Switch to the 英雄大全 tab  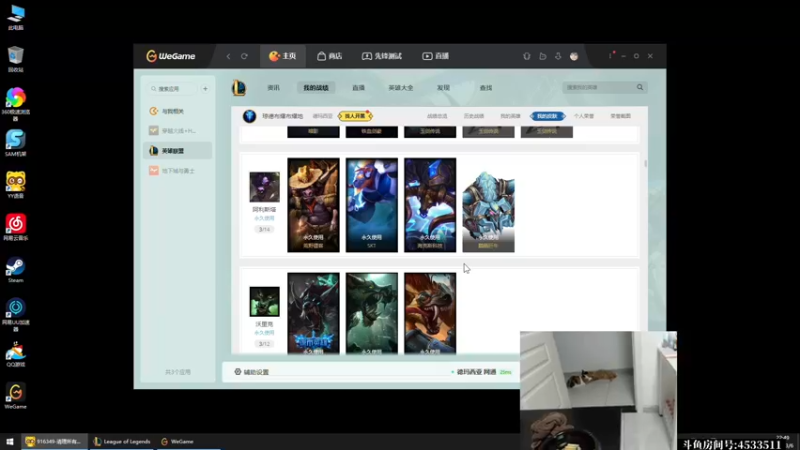tap(401, 88)
